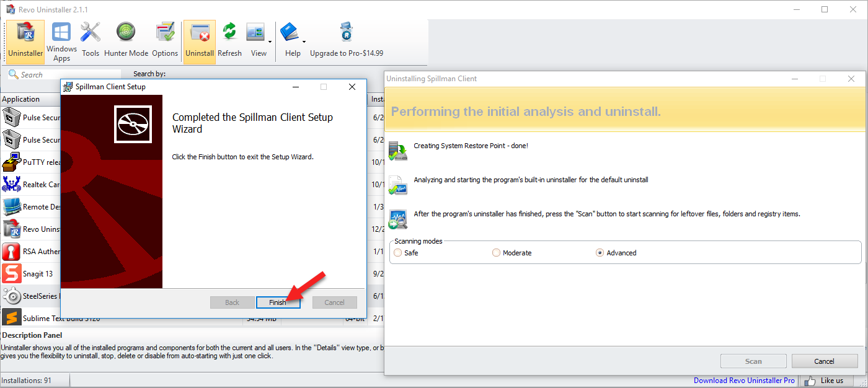
Task: Select the RSA Authentication entry icon
Action: click(x=11, y=251)
